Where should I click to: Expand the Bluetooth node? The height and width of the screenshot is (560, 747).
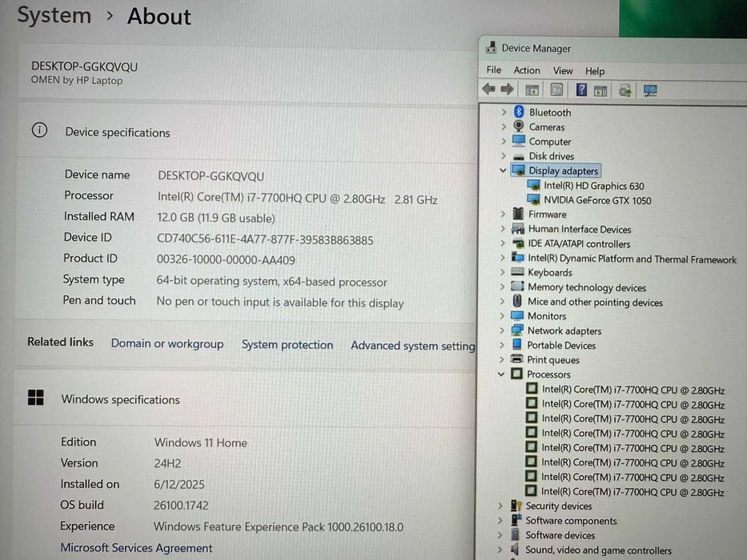[504, 112]
